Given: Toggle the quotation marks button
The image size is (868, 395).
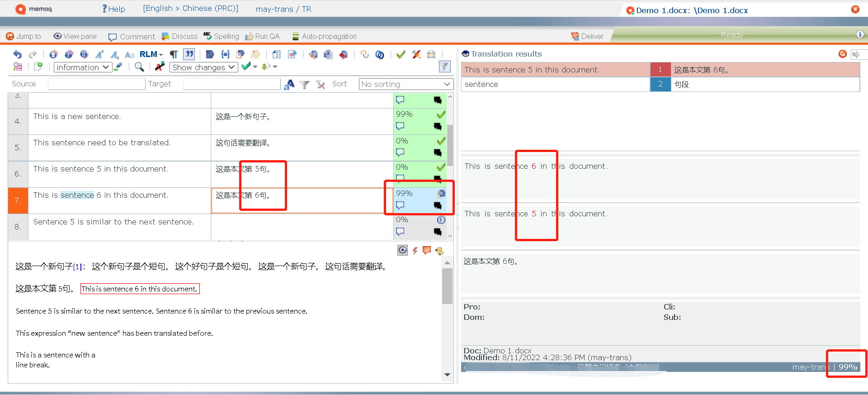Looking at the screenshot, I should tap(189, 54).
